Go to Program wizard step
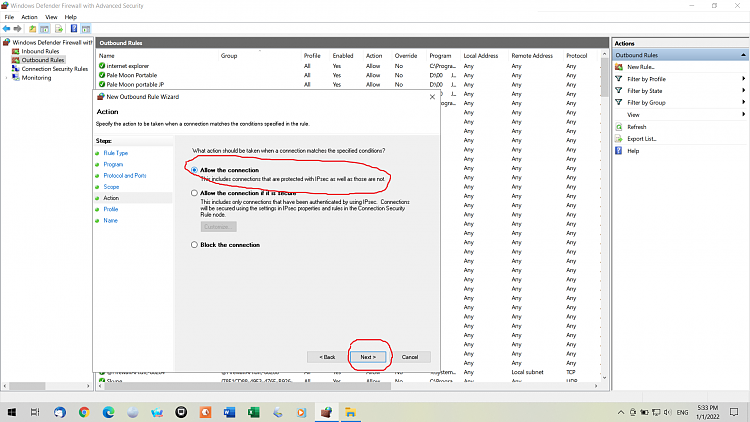This screenshot has height=422, width=750. [x=113, y=164]
